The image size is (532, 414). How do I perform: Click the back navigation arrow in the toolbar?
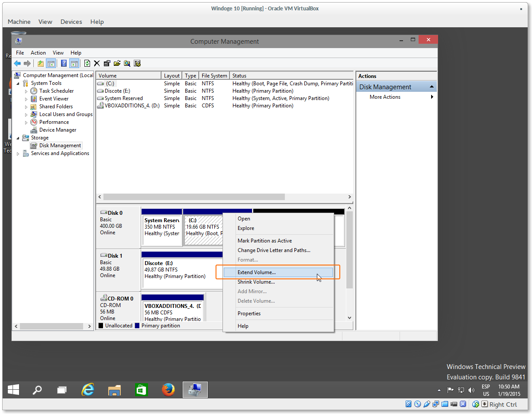tap(17, 63)
